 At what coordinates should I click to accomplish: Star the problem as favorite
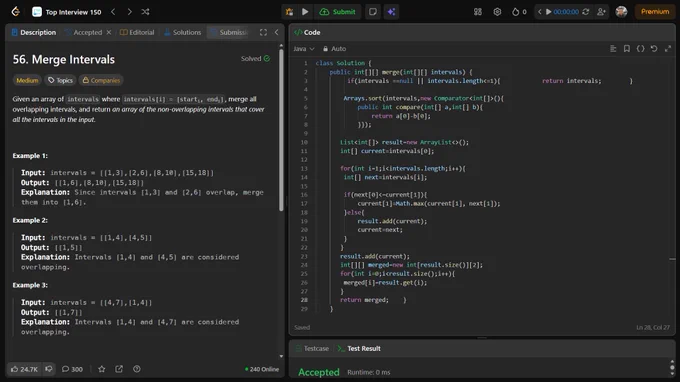pyautogui.click(x=101, y=369)
